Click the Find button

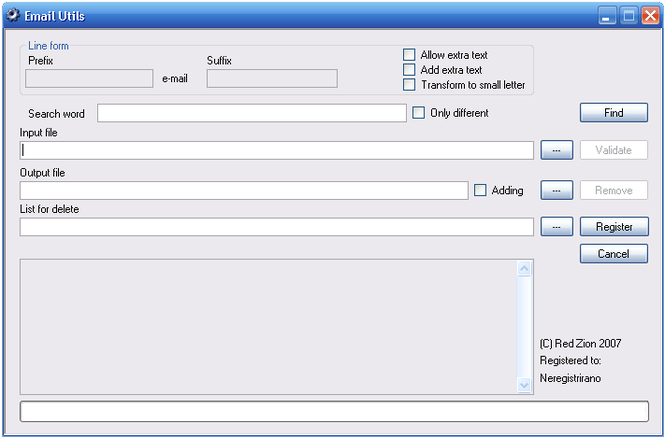pos(614,113)
